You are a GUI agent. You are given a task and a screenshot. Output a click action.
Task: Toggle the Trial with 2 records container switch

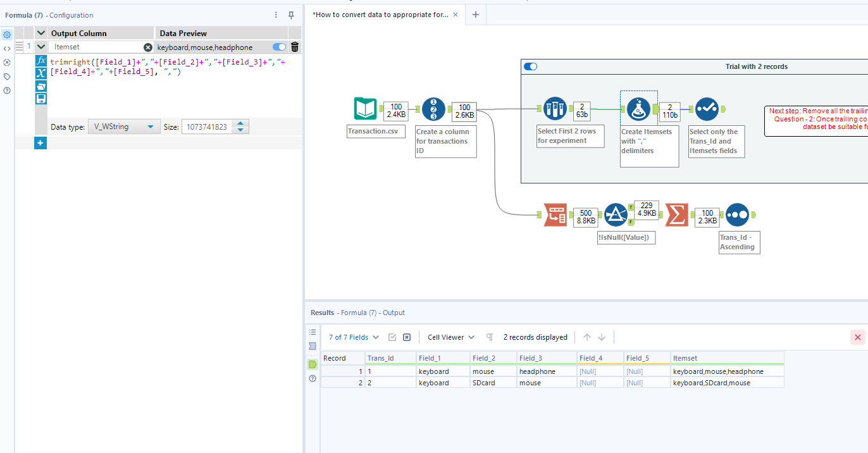point(530,66)
